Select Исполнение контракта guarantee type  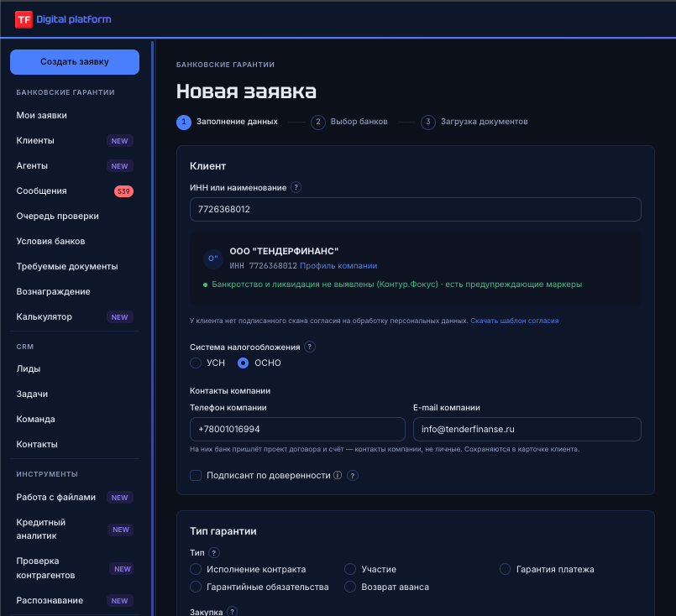pos(196,569)
